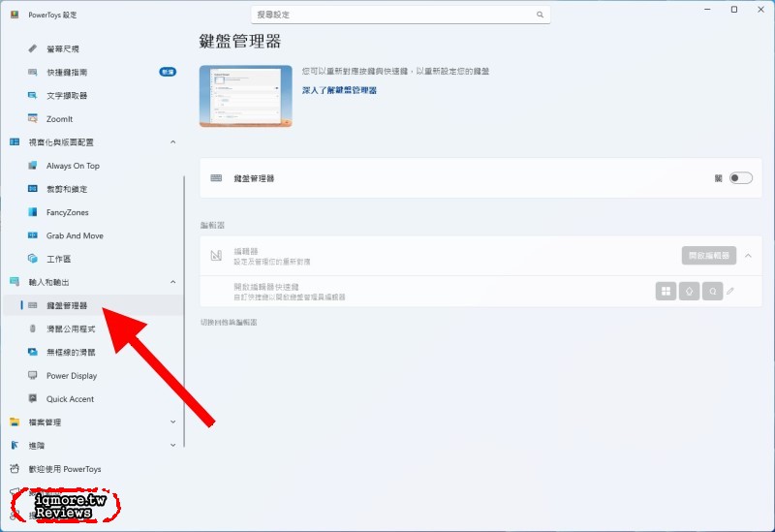Open the Grab And Move icon

pos(33,235)
